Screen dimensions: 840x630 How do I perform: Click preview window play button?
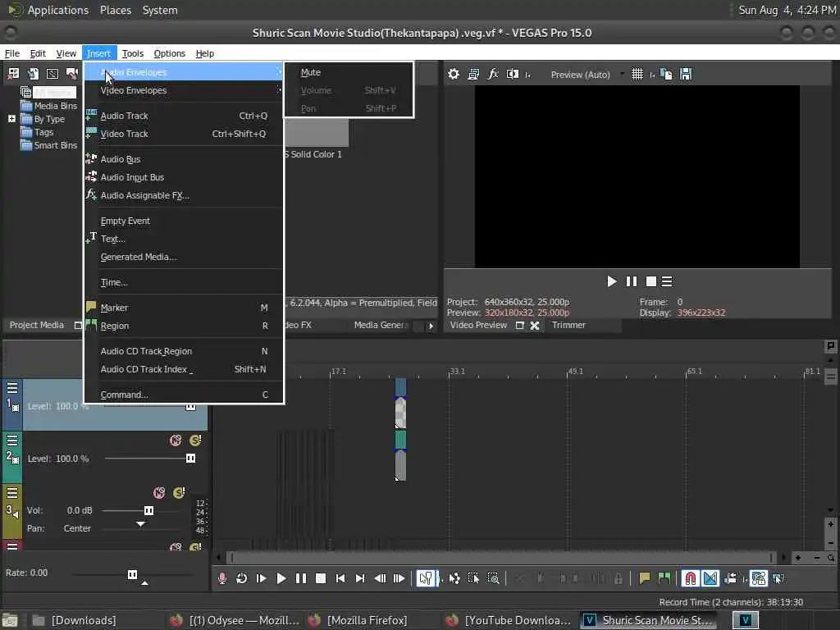[611, 281]
